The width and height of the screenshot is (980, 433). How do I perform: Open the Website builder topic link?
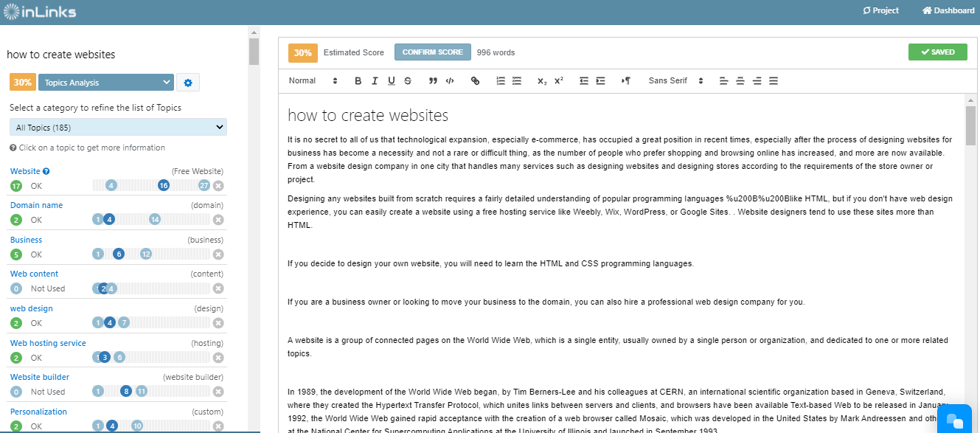[x=40, y=377]
